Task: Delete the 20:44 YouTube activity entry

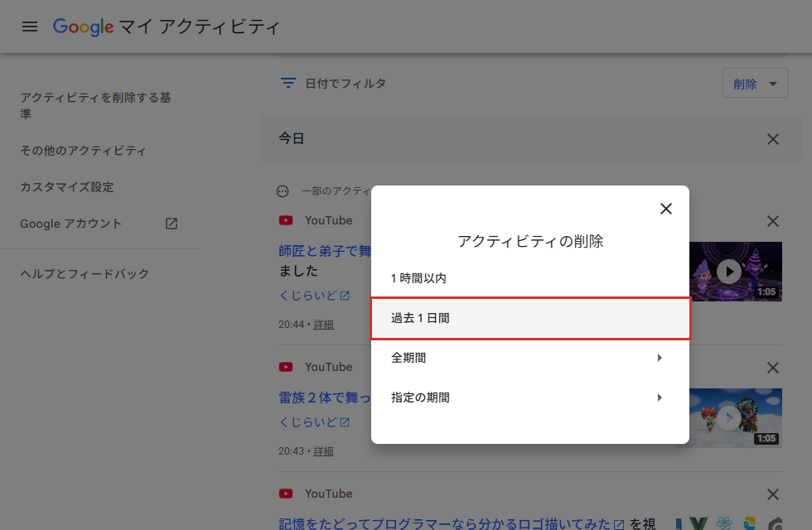Action: click(x=772, y=222)
